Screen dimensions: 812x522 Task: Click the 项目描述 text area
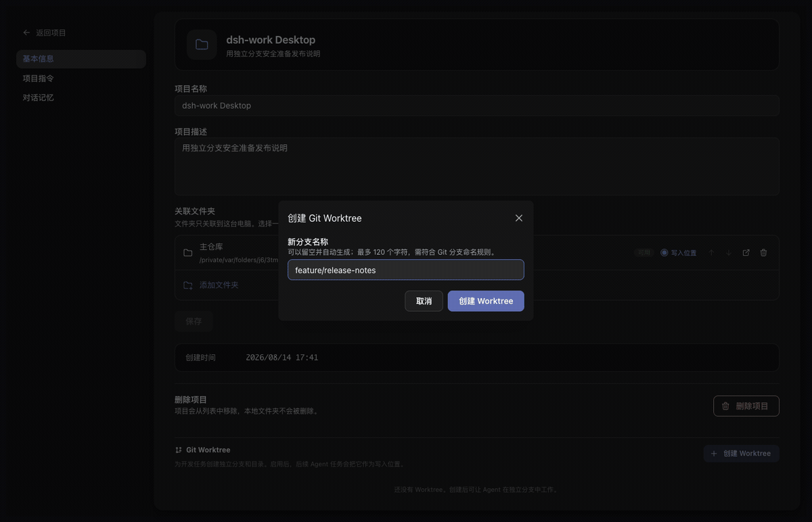(x=477, y=166)
